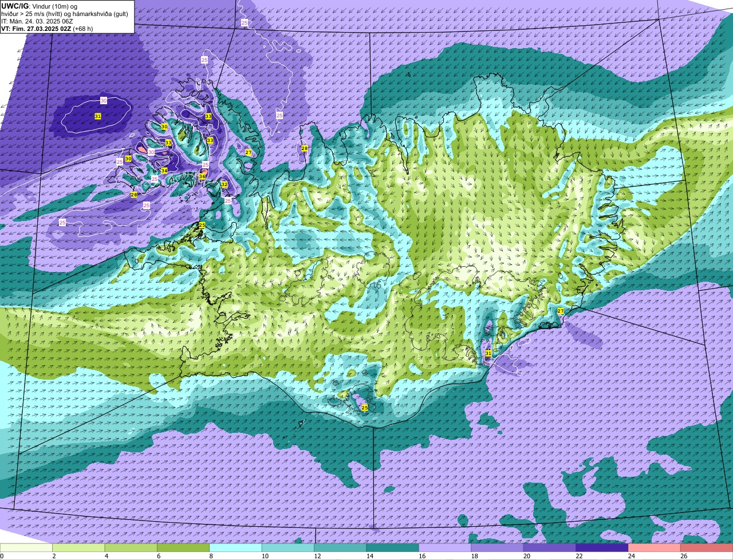Click the yellow 34 max gust label
Image resolution: width=733 pixels, height=560 pixels.
click(x=164, y=171)
